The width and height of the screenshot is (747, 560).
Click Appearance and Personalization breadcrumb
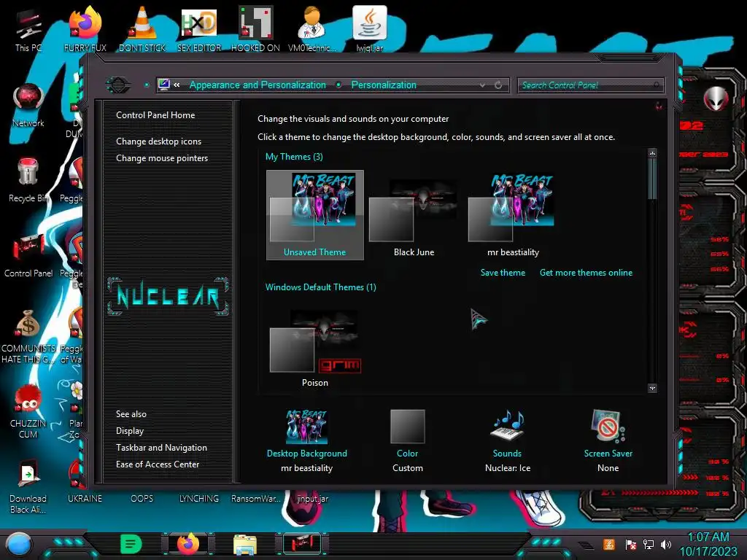coord(258,85)
